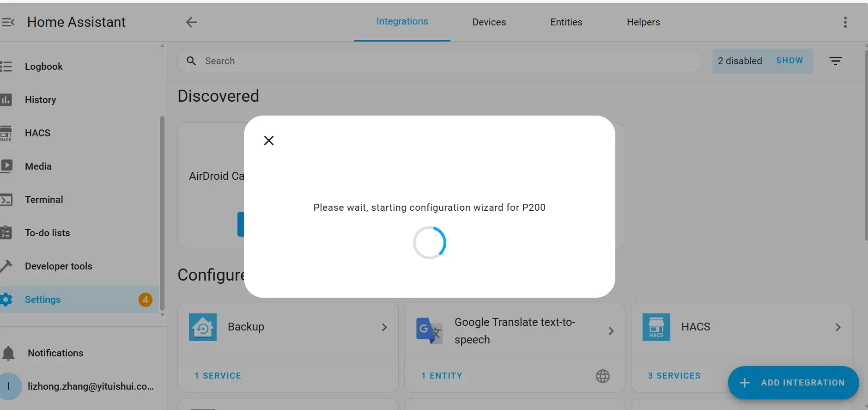
Task: Expand the HACS integration chevron
Action: click(838, 327)
